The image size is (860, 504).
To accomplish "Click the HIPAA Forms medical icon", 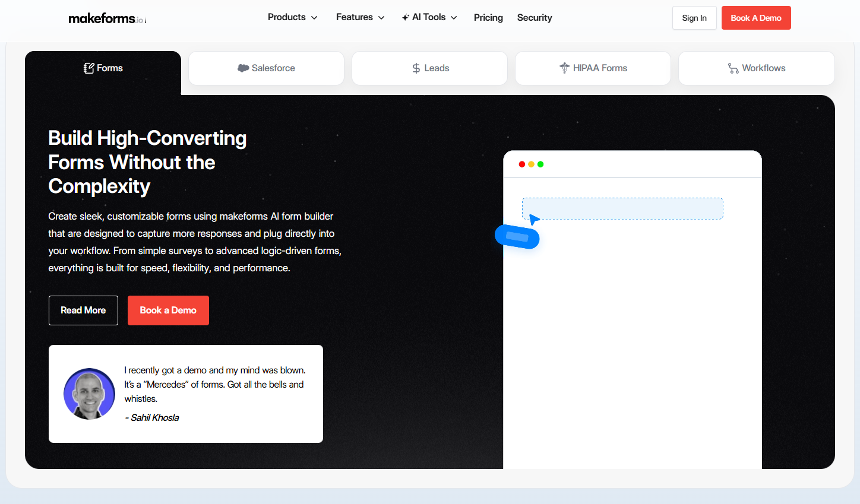I will click(564, 68).
